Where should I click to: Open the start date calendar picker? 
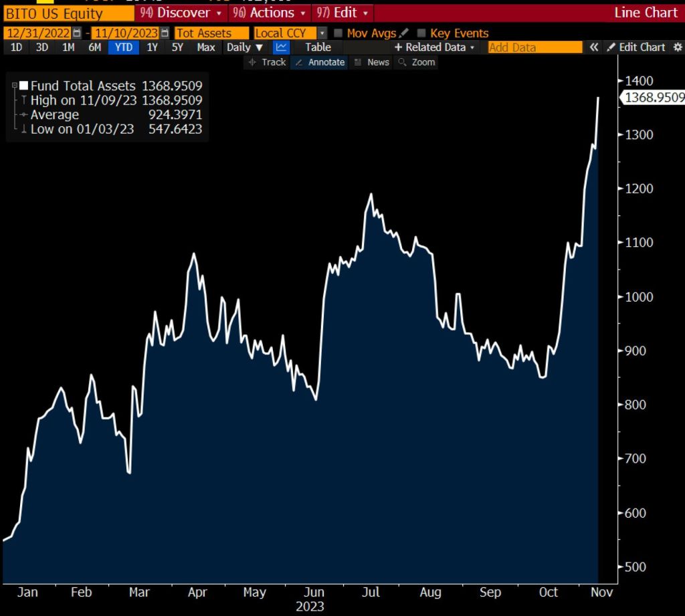click(x=78, y=33)
